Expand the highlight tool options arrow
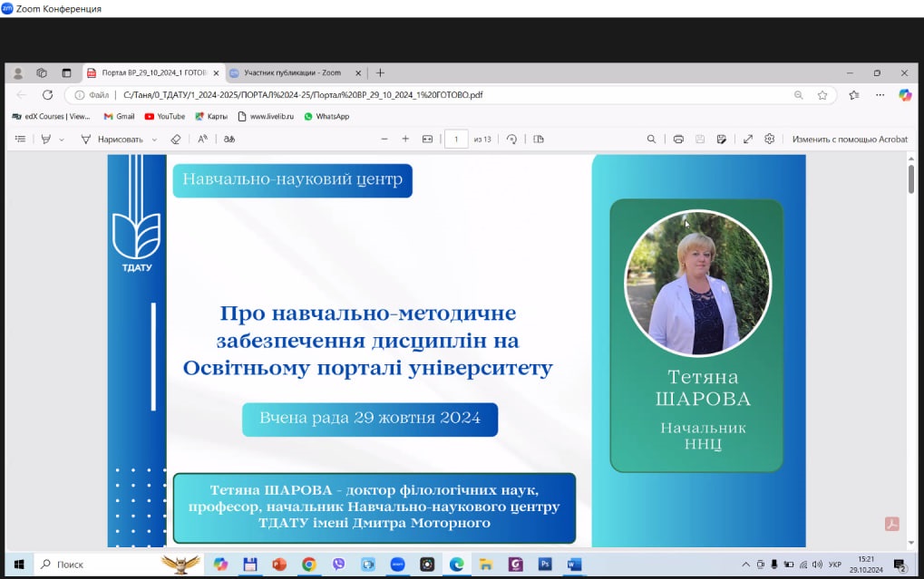 (x=62, y=140)
